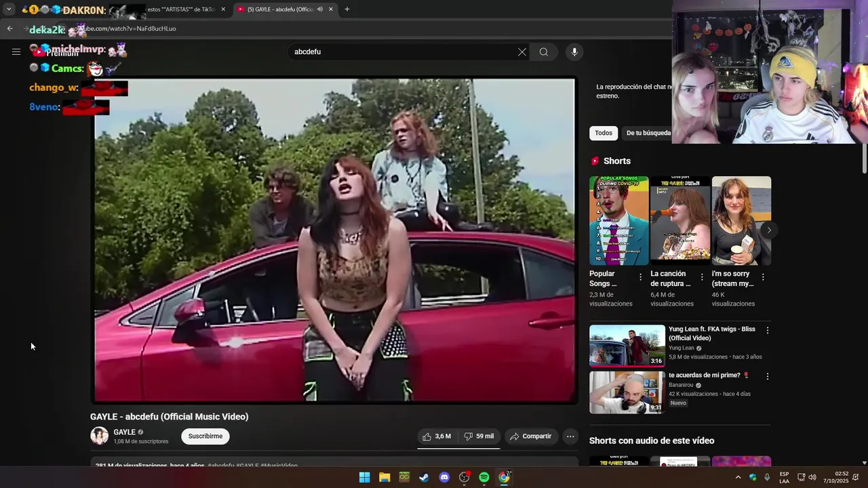This screenshot has width=868, height=488.
Task: Open Spotify from the taskbar
Action: pos(484,477)
